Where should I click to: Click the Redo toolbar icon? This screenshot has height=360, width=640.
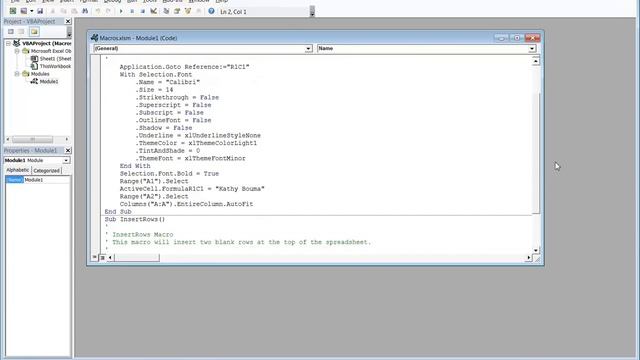pos(109,11)
